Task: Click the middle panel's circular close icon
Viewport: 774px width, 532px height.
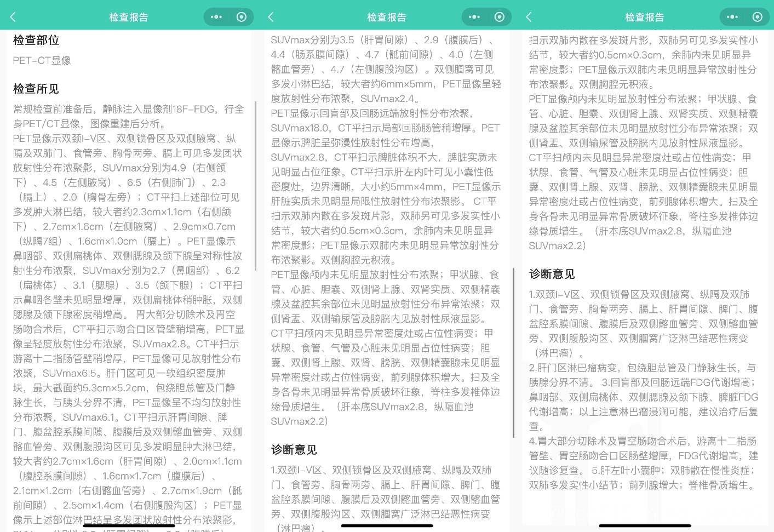Action: [x=500, y=17]
